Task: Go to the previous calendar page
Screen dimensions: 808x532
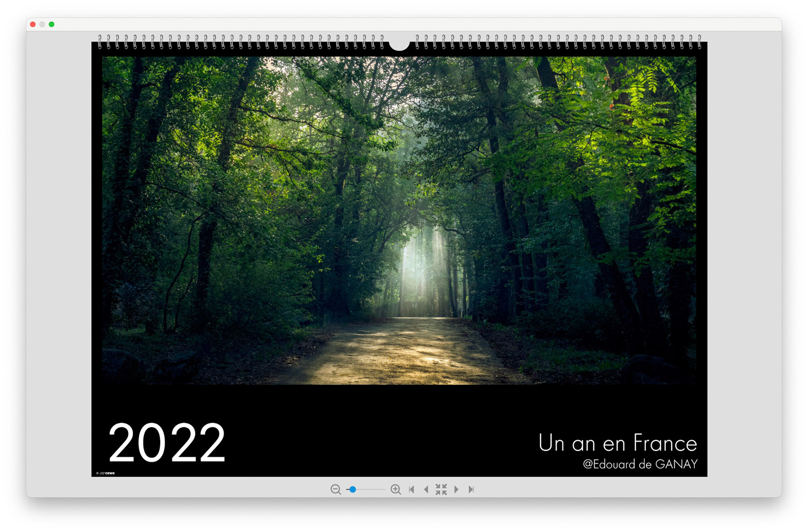Action: [426, 489]
